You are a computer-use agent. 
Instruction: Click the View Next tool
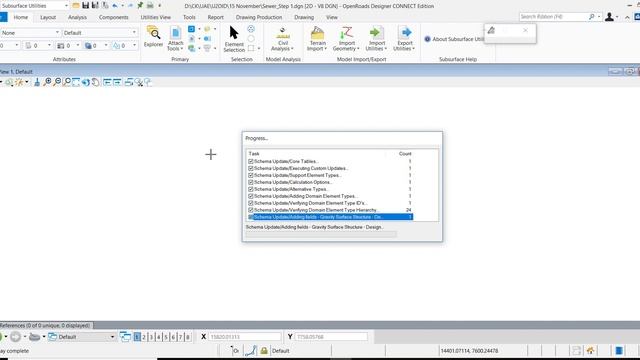coord(117,82)
